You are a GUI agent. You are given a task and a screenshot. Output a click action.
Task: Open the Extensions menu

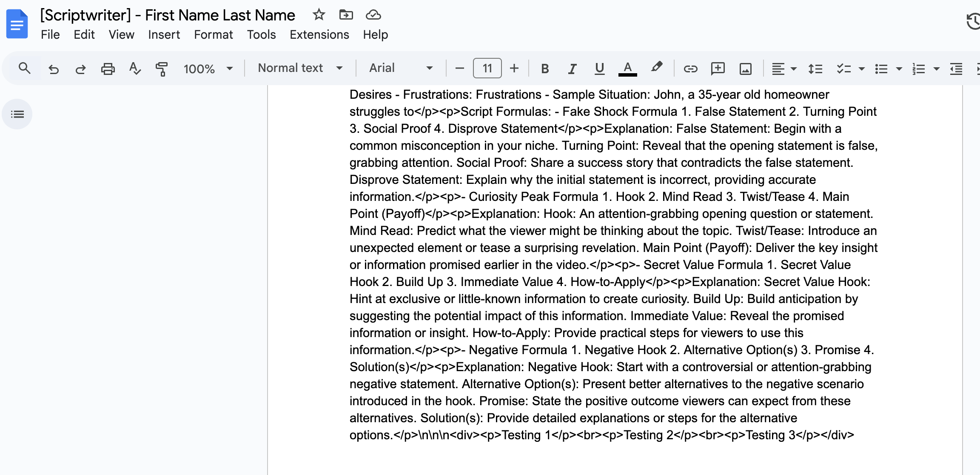point(319,34)
